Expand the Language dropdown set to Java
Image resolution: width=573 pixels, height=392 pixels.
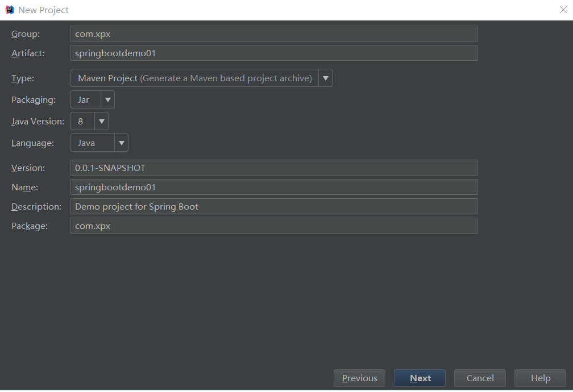click(99, 143)
